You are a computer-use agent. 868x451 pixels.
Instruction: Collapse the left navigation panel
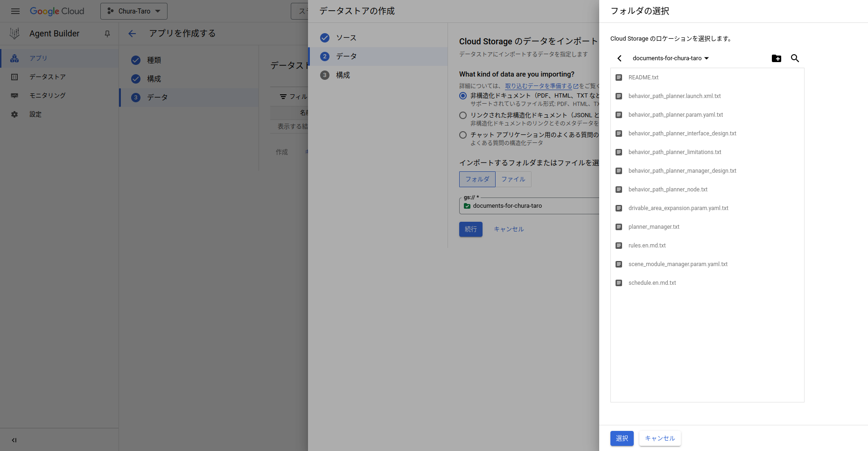(14, 440)
